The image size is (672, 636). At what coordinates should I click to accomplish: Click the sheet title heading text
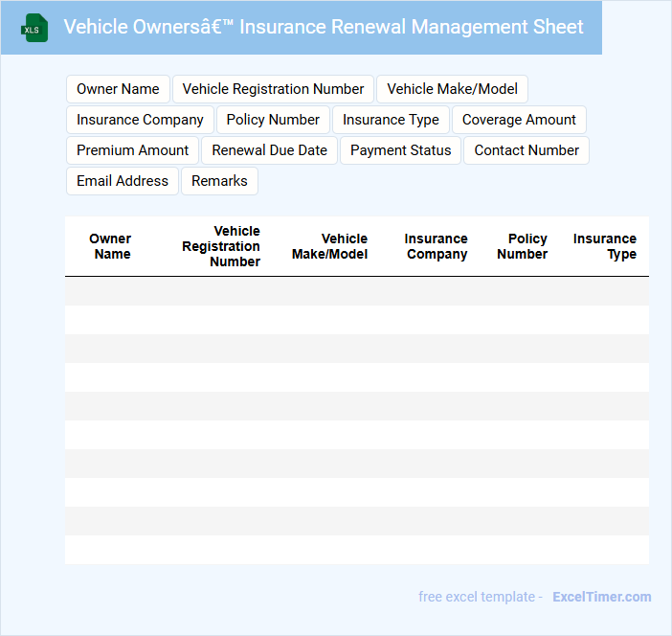(324, 27)
